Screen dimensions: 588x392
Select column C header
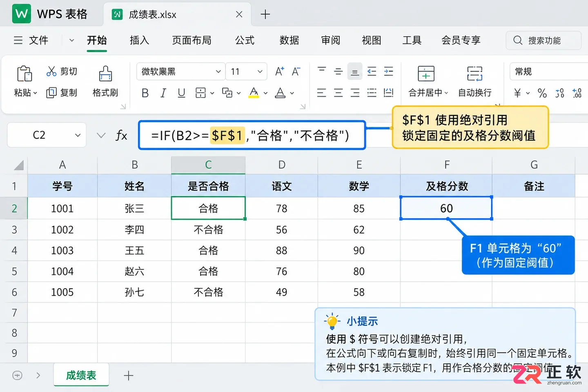pyautogui.click(x=208, y=165)
